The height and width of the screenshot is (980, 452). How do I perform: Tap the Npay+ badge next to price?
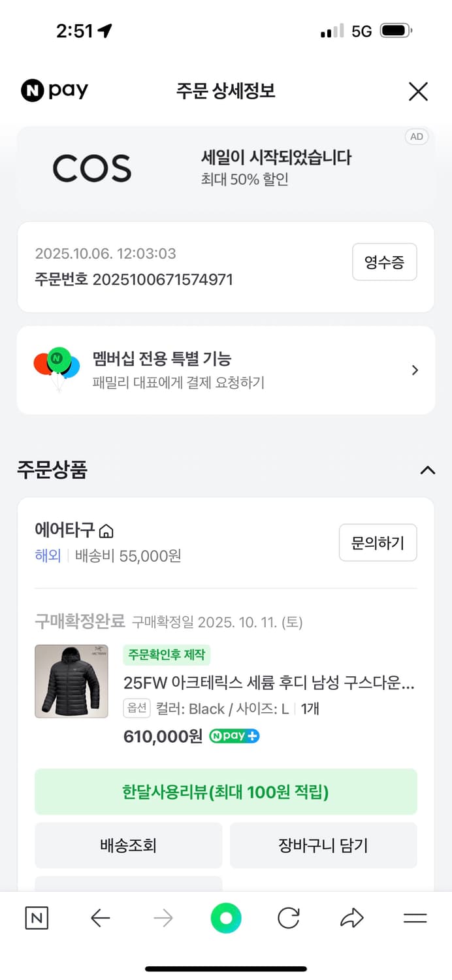234,736
